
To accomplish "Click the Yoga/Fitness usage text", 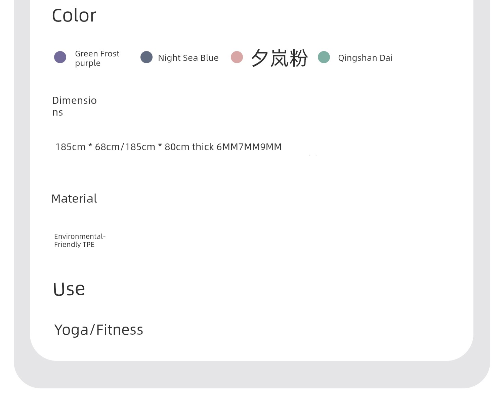I will click(x=99, y=330).
